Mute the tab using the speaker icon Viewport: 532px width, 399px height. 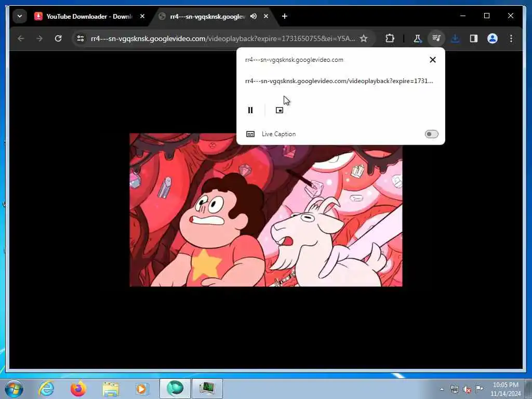254,16
